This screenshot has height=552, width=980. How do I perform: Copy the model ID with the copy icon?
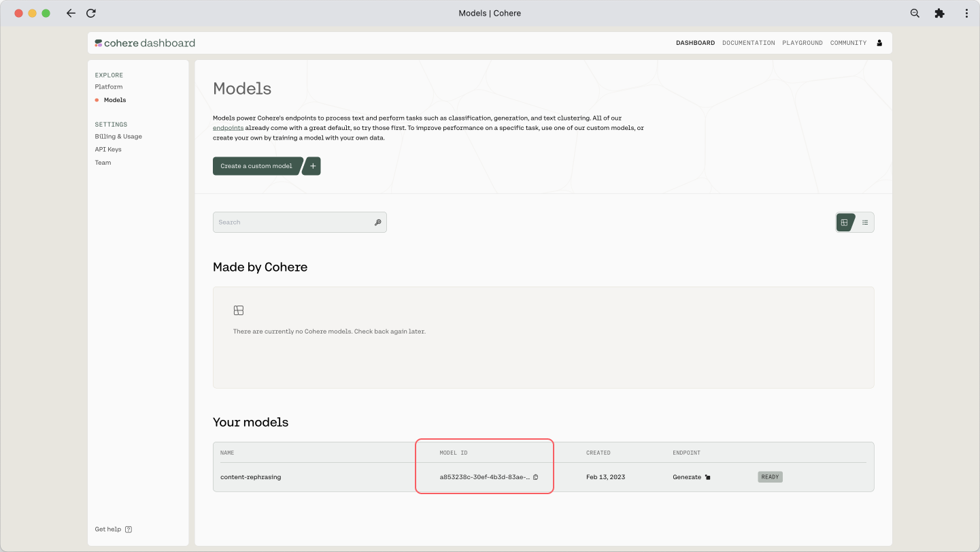click(536, 477)
